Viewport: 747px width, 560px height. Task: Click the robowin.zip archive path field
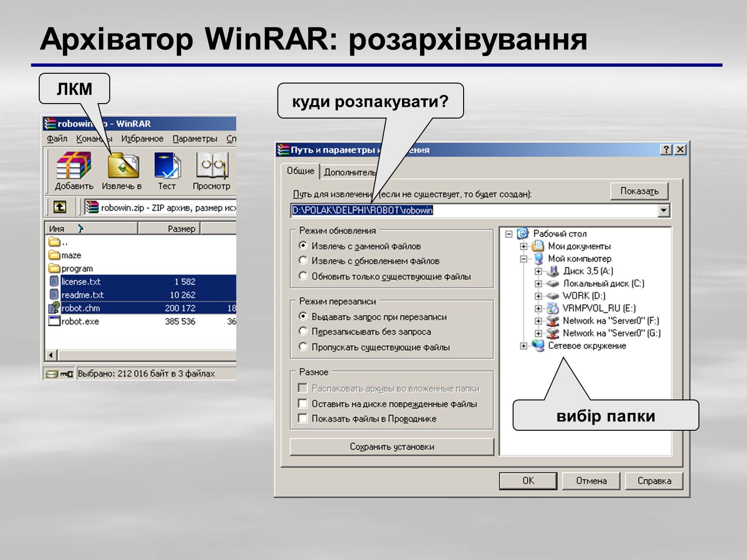coord(161,207)
